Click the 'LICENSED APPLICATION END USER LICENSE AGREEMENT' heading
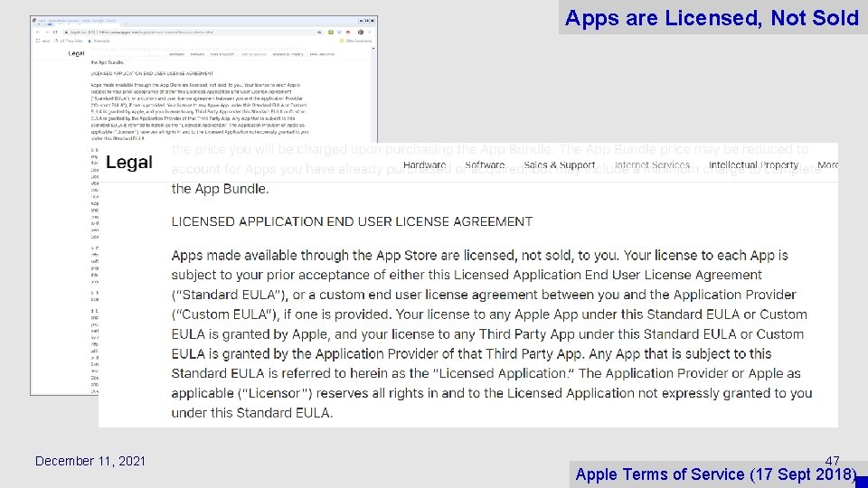Image resolution: width=868 pixels, height=488 pixels. [x=352, y=221]
